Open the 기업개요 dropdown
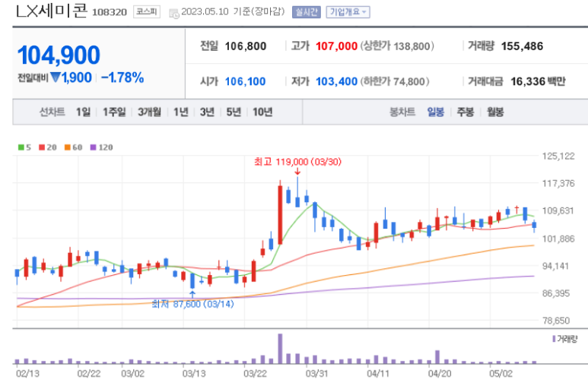 click(348, 12)
